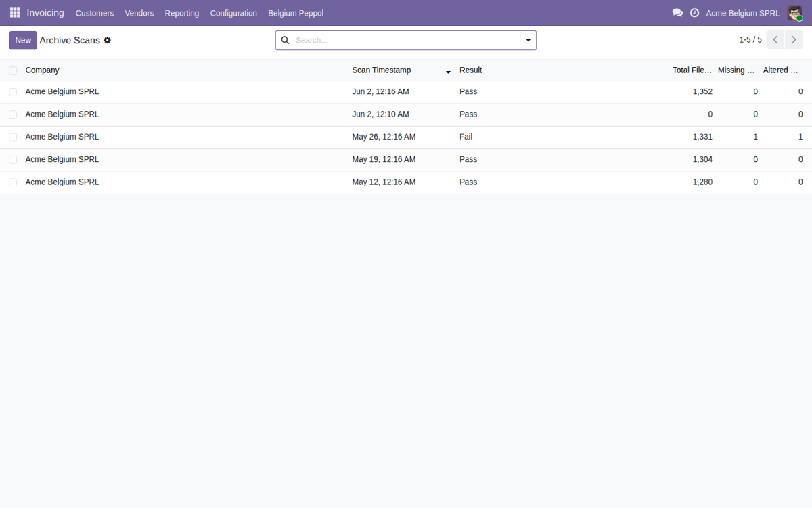Screen dimensions: 812x508
Task: Focus the Search input field
Action: coord(406,41)
